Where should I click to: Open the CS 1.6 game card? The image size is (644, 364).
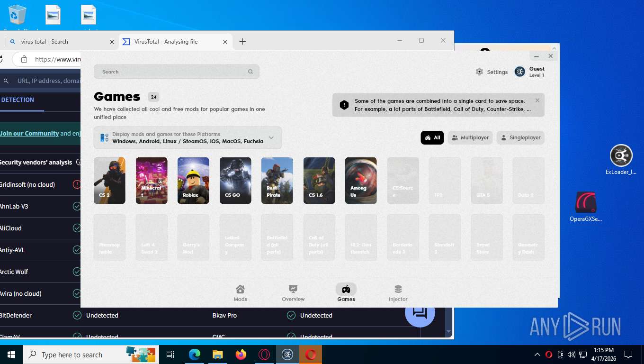(319, 181)
